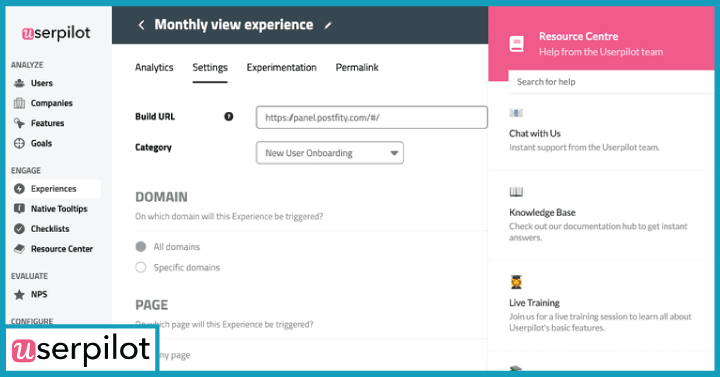Open the Category dropdown showing New User Onboarding
Screen dimensions: 720x377
pyautogui.click(x=330, y=153)
